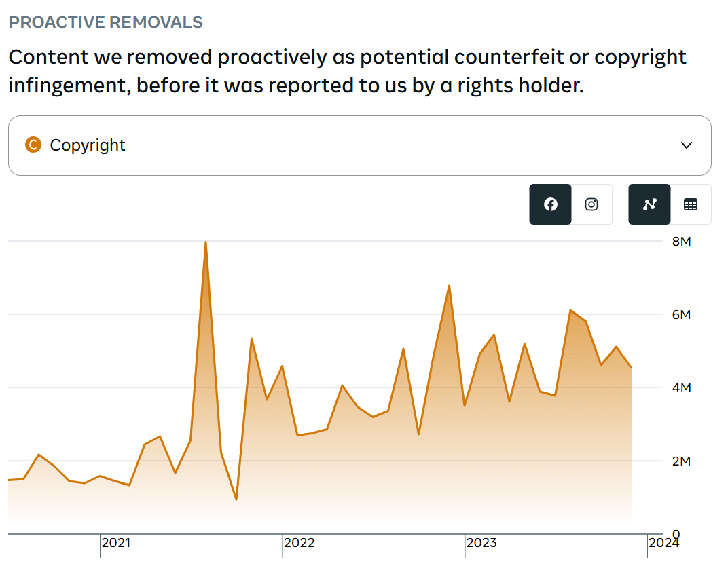The width and height of the screenshot is (728, 587).
Task: Expand the Copyright dropdown chevron
Action: click(686, 145)
